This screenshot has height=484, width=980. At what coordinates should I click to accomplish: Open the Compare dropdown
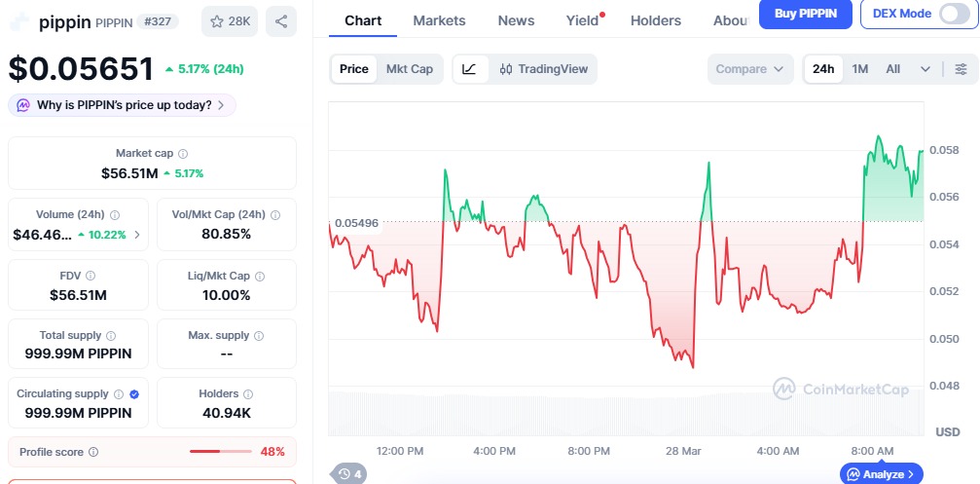750,69
